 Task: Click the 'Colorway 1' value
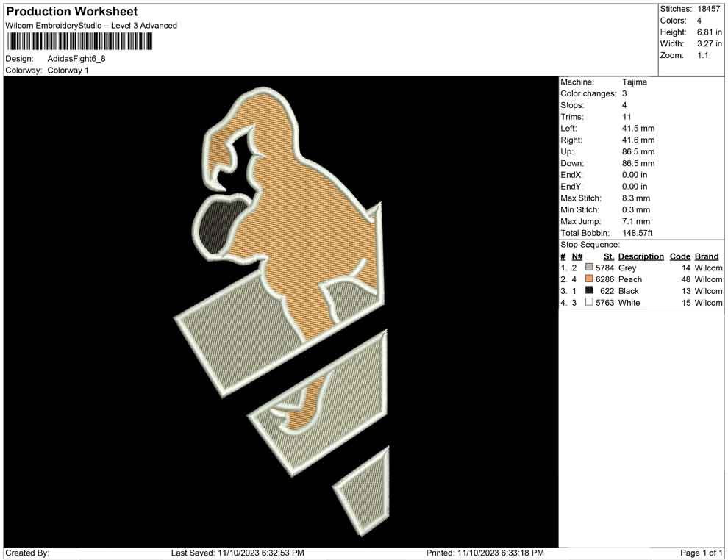click(68, 71)
